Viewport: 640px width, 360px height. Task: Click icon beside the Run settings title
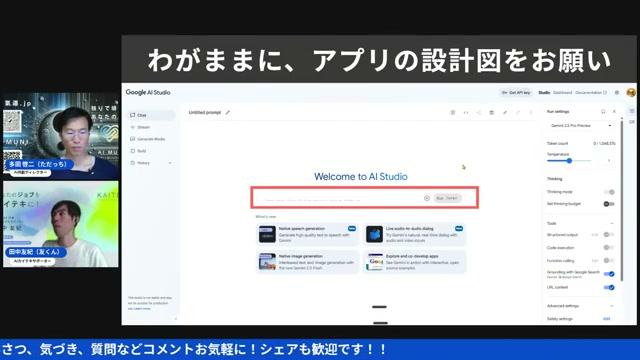[603, 111]
